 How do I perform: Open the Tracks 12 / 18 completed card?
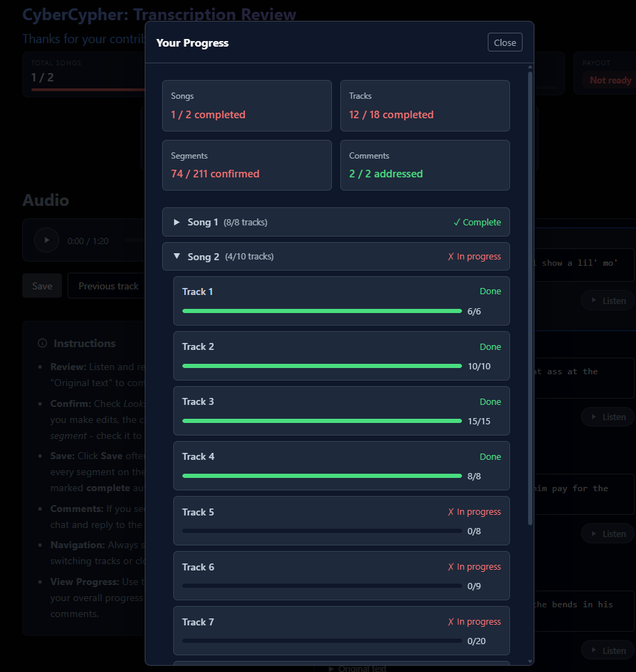pyautogui.click(x=424, y=106)
